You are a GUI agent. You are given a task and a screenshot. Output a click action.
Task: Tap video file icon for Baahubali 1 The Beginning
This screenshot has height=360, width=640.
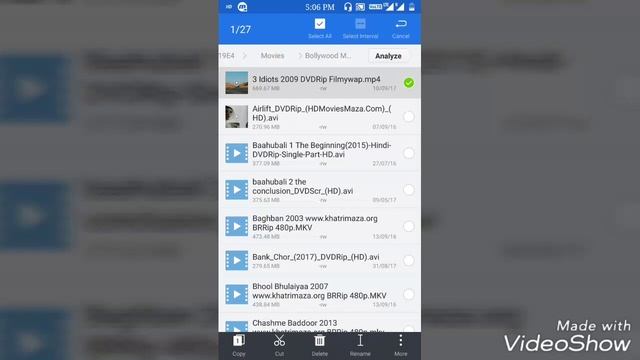tap(237, 153)
